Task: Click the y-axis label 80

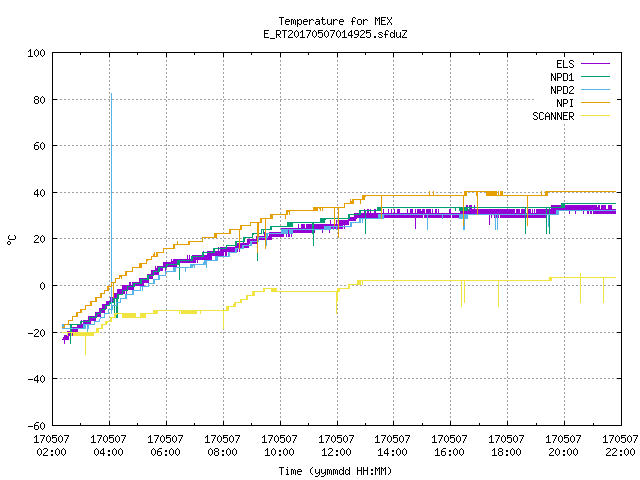Action: pos(40,100)
